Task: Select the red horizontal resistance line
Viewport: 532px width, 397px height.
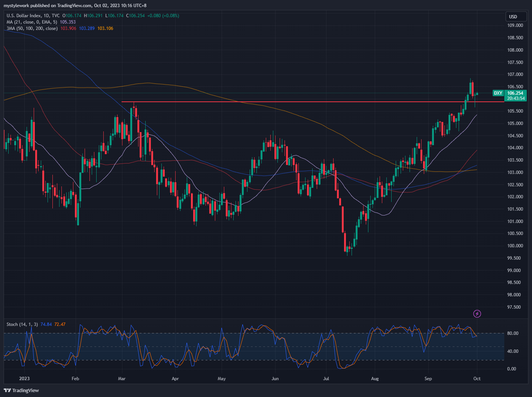Action: [313, 102]
